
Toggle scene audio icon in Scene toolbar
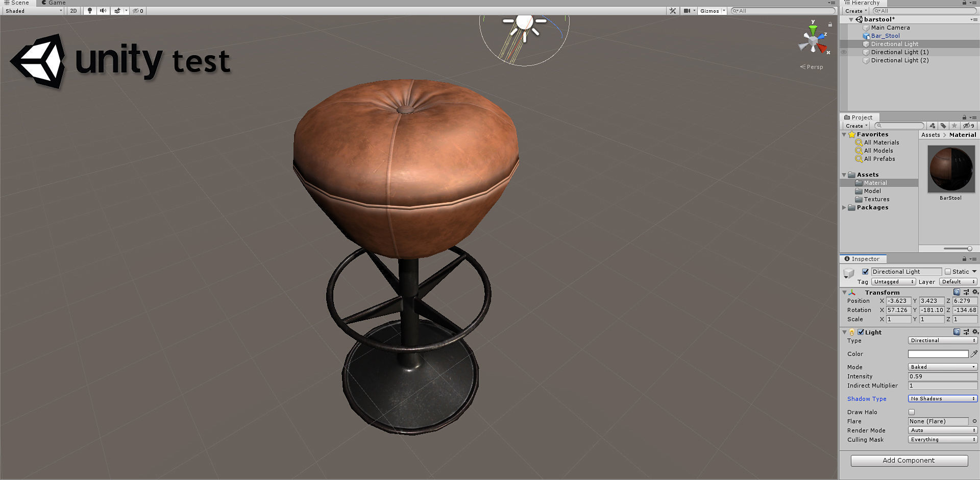click(103, 10)
